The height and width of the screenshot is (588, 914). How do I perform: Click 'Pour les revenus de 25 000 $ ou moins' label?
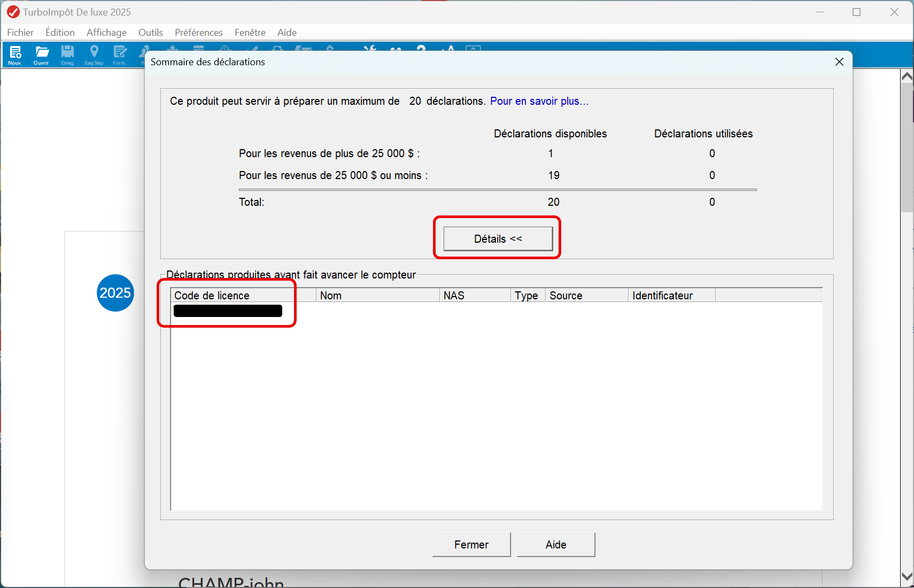(334, 175)
